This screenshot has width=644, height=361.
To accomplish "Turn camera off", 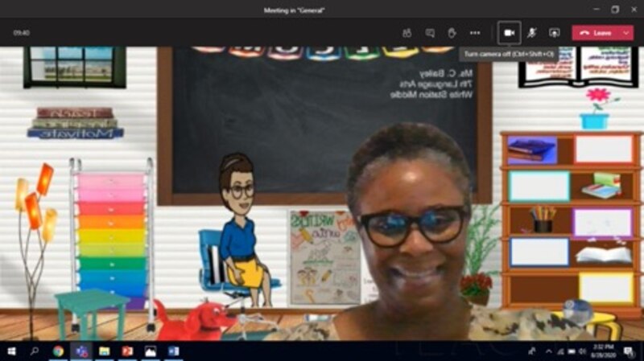I will click(509, 33).
